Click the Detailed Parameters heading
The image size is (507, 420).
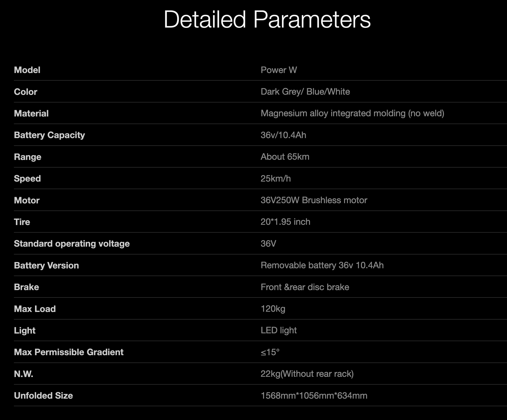pos(267,19)
